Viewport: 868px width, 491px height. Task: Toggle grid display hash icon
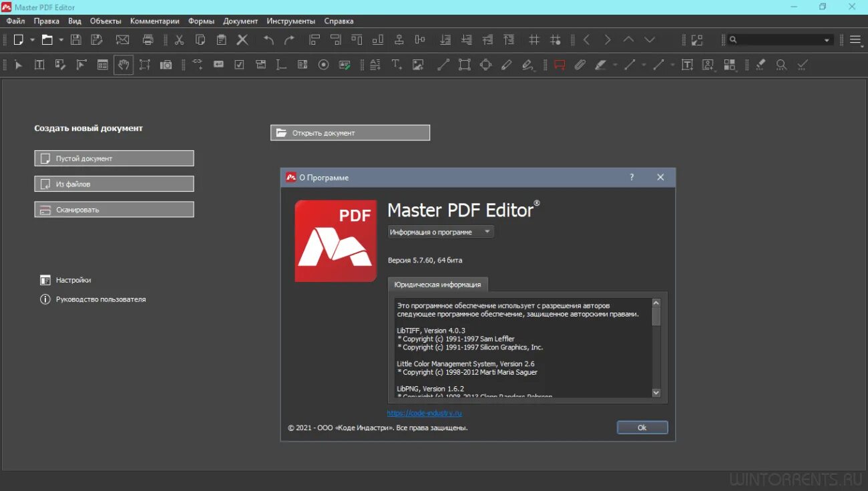(x=534, y=40)
